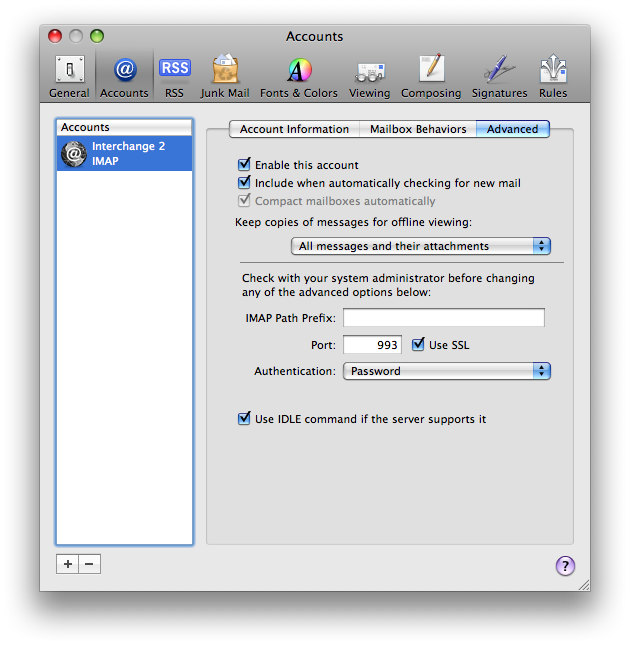
Task: Click the purple help question mark button
Action: point(565,566)
